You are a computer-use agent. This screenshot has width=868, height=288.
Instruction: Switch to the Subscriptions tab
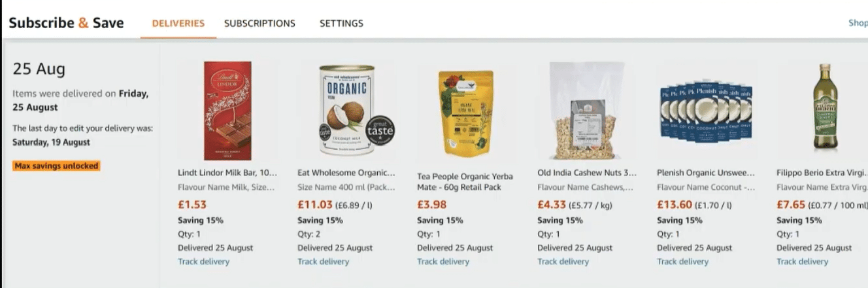(x=259, y=24)
